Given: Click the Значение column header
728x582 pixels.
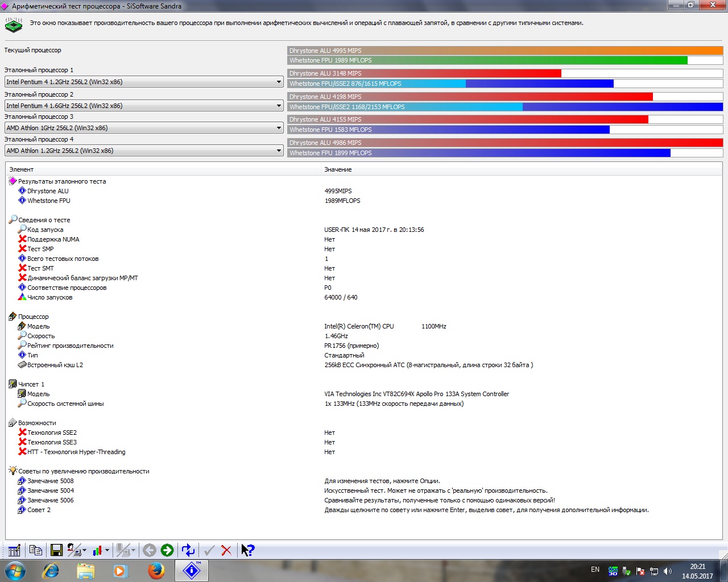Looking at the screenshot, I should point(338,169).
